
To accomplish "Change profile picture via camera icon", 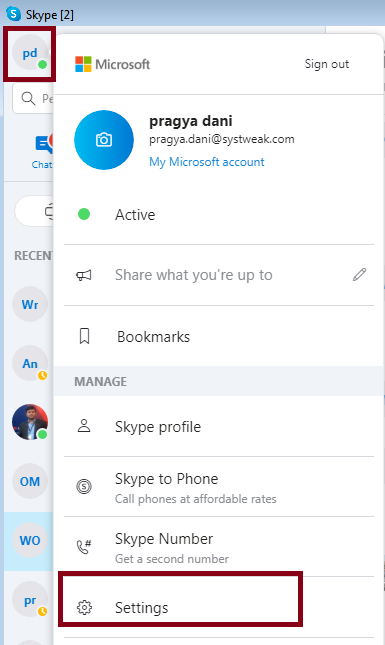I will pyautogui.click(x=104, y=140).
